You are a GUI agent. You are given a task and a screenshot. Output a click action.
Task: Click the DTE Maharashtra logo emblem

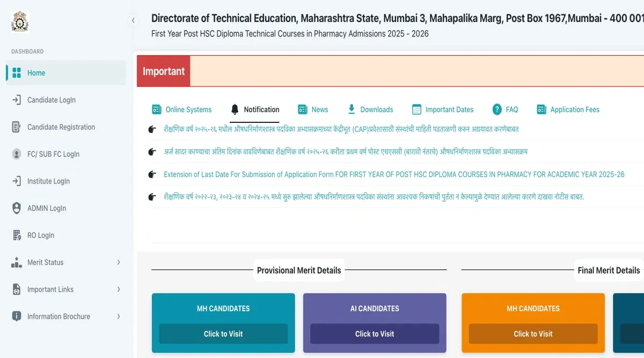(20, 21)
